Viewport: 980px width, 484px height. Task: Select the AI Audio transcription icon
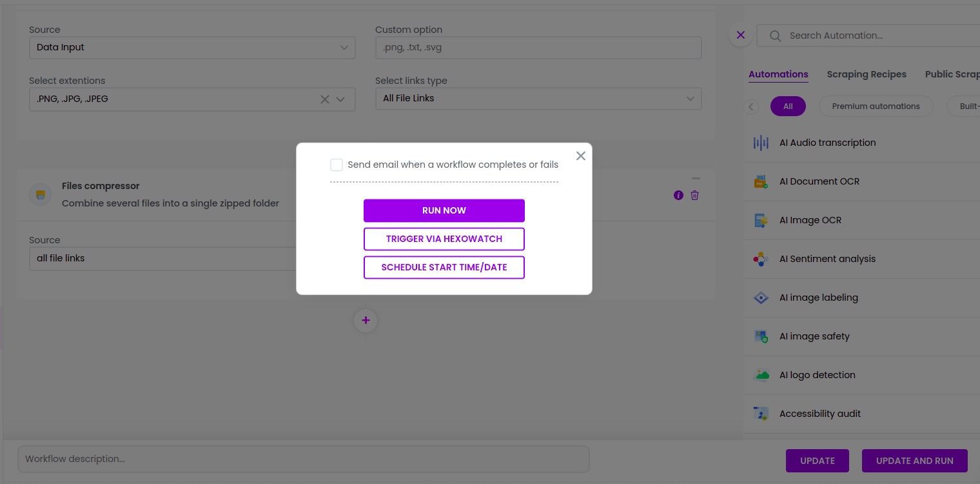[x=761, y=143]
